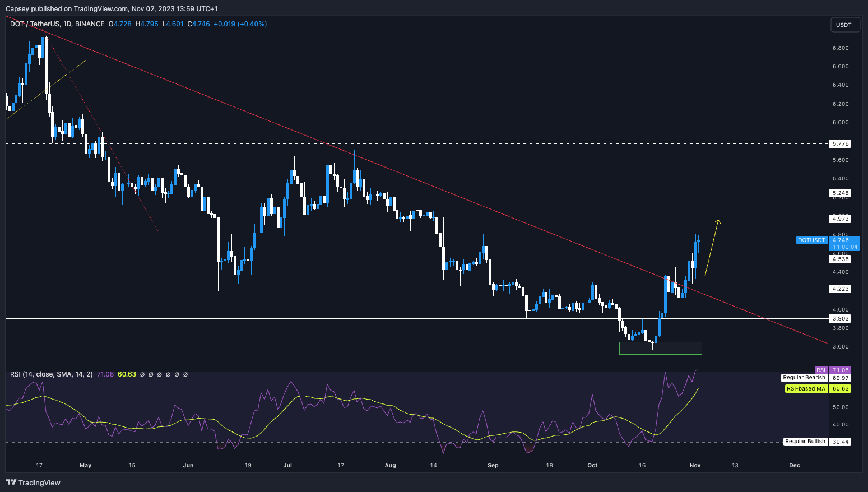Viewport: 868px width, 492px height.
Task: Click the yellow upward projection arrow
Action: [712, 247]
